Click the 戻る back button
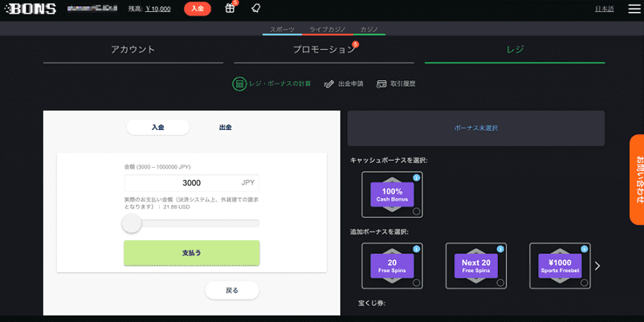Screen dimensions: 644x322 tap(232, 291)
